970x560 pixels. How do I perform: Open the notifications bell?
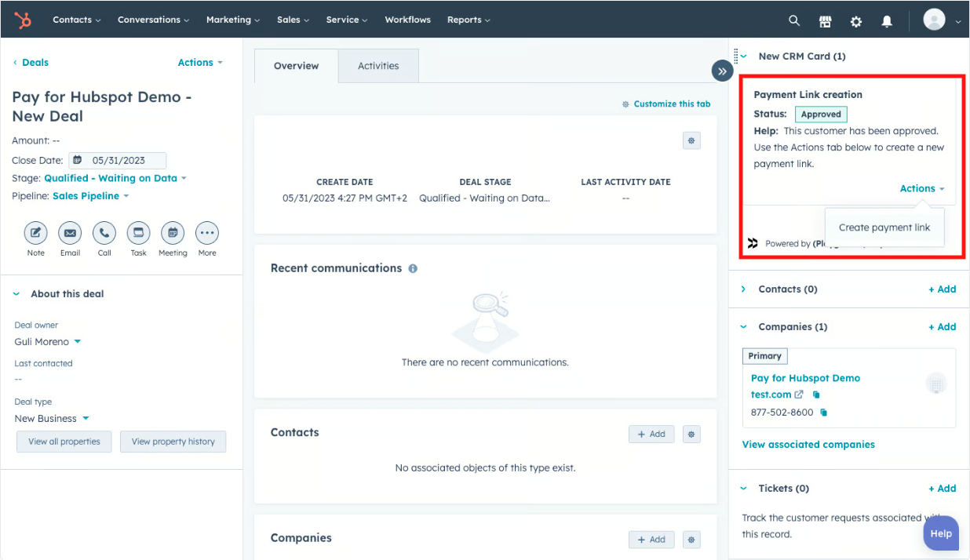coord(887,21)
